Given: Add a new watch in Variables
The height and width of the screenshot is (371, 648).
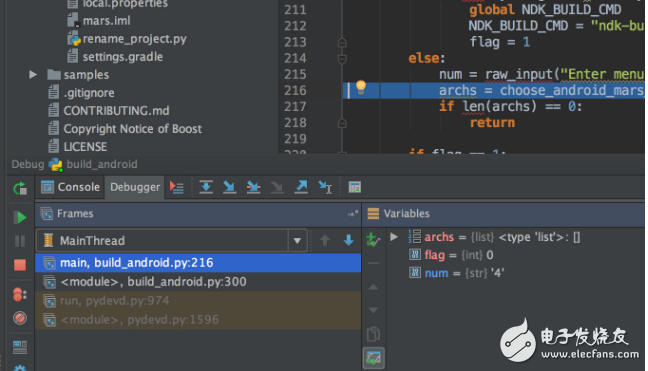Looking at the screenshot, I should click(x=373, y=240).
